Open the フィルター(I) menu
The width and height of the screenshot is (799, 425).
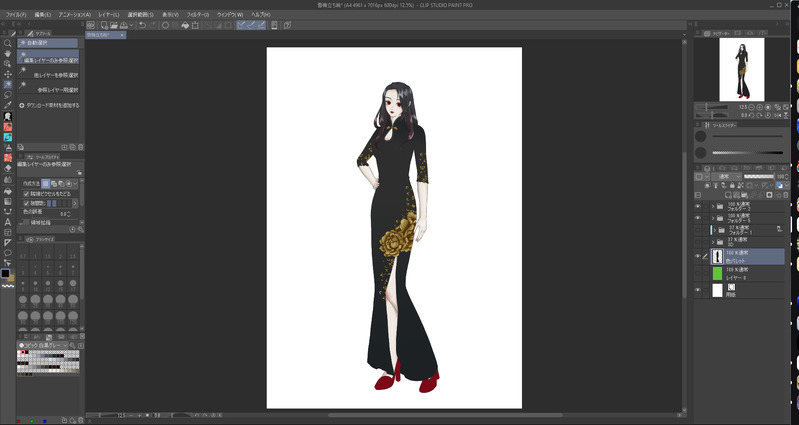[x=197, y=15]
